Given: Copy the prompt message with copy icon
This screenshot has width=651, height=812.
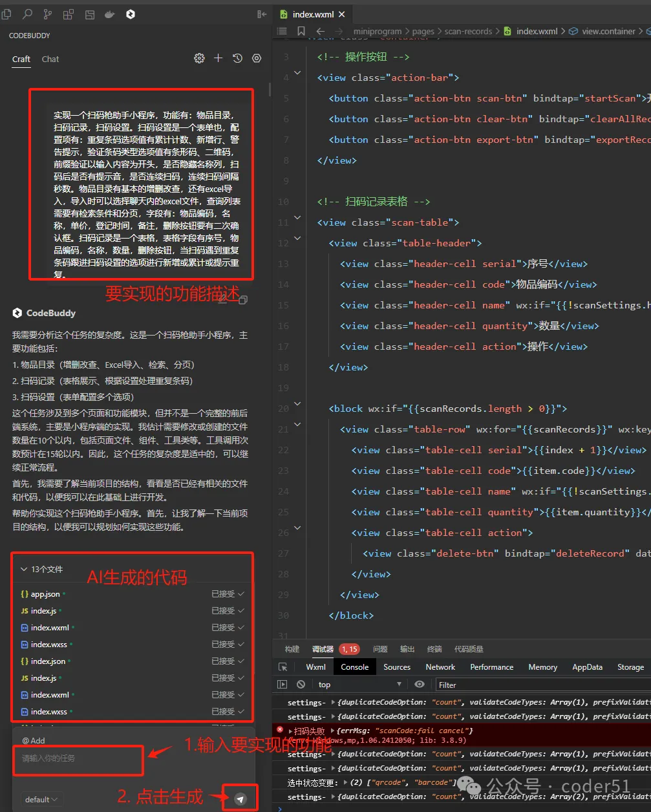Looking at the screenshot, I should click(243, 299).
